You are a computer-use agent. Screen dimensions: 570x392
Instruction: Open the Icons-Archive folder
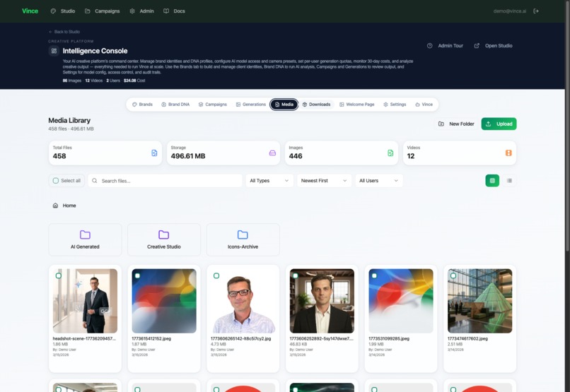[243, 240]
